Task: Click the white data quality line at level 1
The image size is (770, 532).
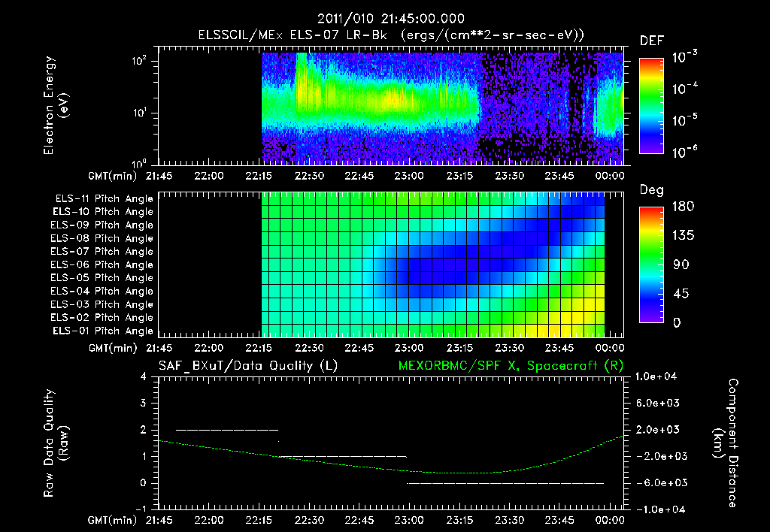Action: tap(343, 456)
